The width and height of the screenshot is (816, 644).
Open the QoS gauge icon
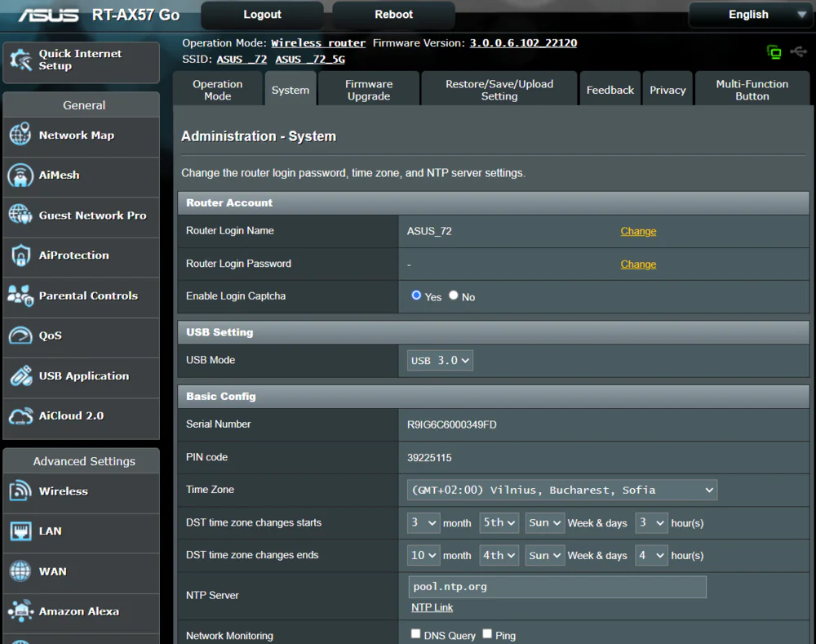tap(20, 335)
